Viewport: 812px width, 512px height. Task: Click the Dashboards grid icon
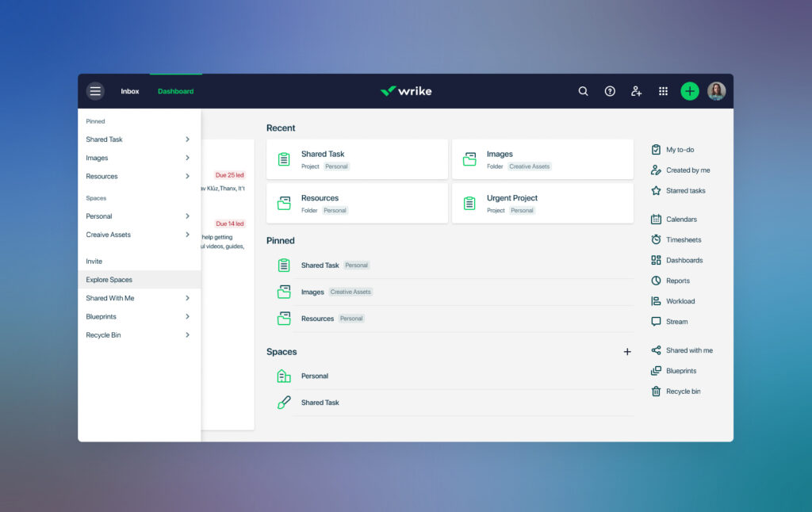pyautogui.click(x=656, y=260)
